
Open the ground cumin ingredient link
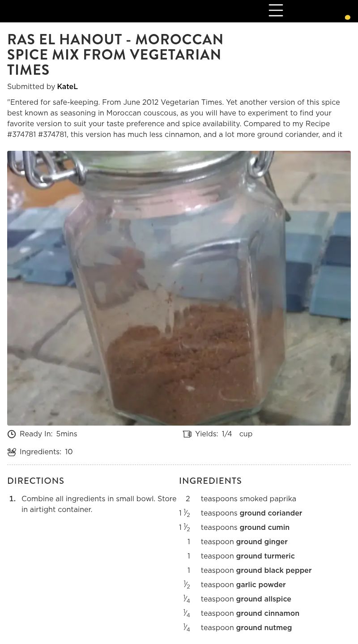[x=264, y=527]
